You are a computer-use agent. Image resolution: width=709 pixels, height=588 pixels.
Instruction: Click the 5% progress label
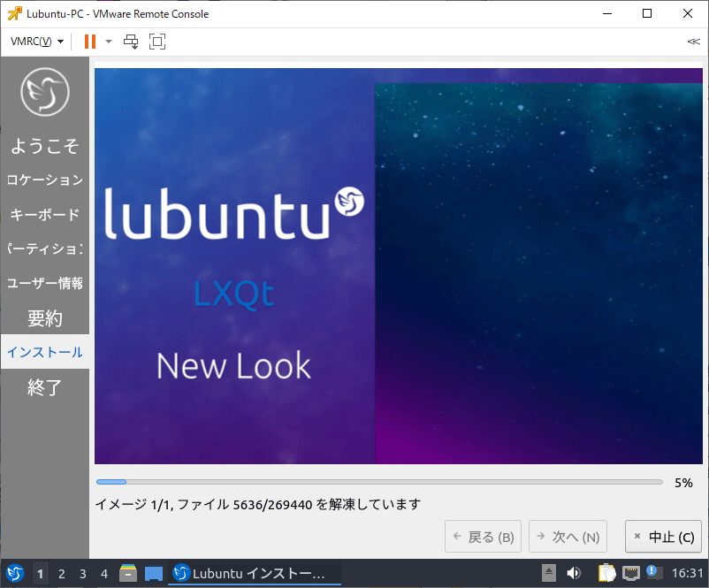coord(683,483)
